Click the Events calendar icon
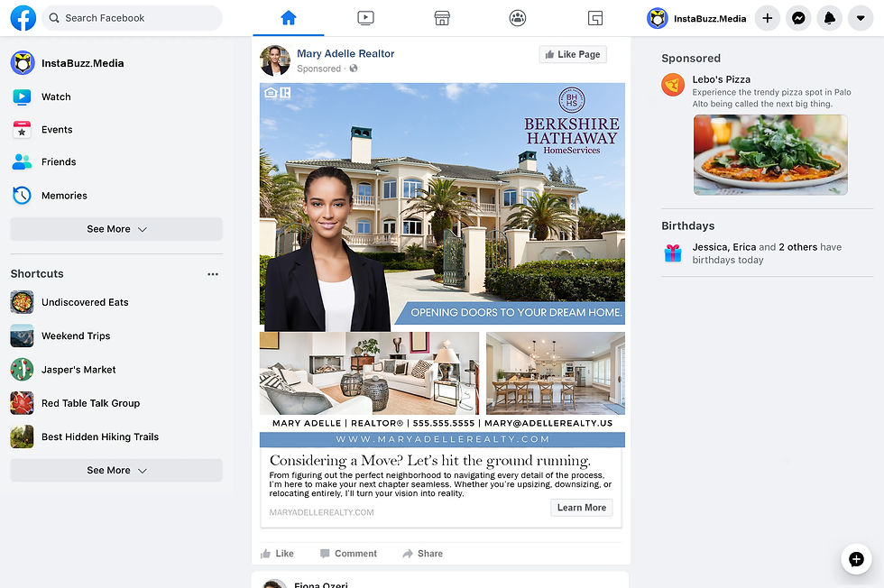The height and width of the screenshot is (588, 884). click(22, 130)
